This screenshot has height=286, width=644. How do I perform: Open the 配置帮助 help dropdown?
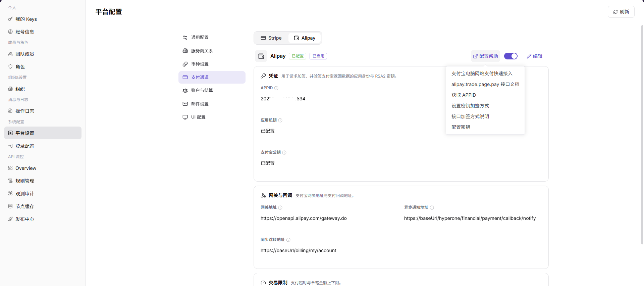tap(486, 56)
